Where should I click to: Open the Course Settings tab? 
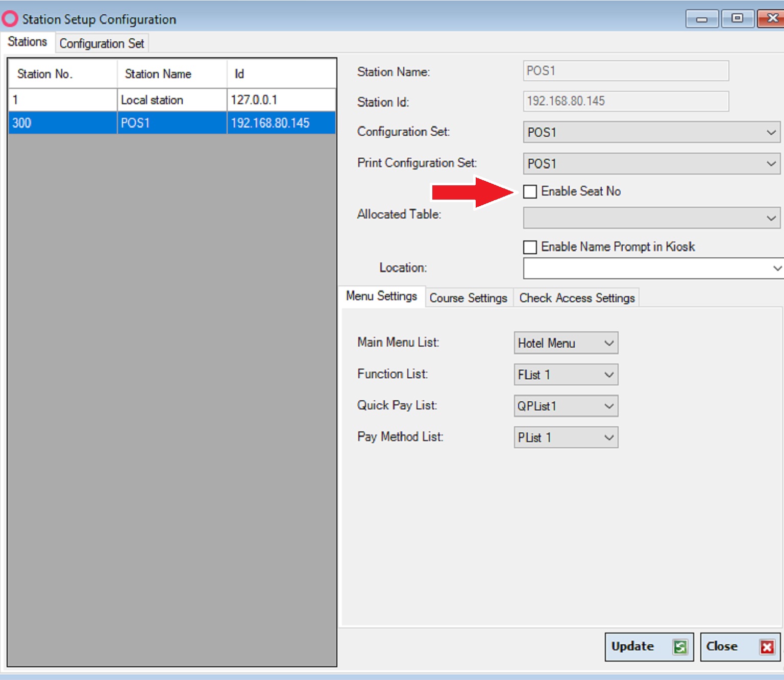pos(468,298)
